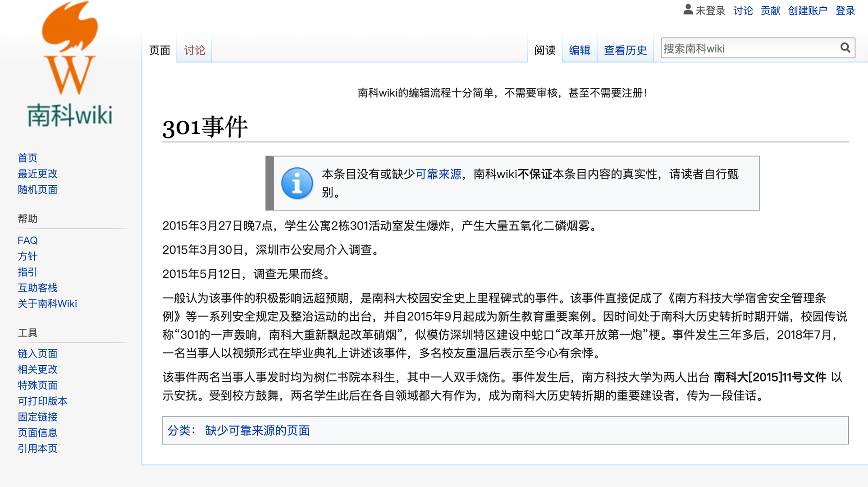The image size is (868, 487).
Task: Click the 登录 link at top
Action: pyautogui.click(x=845, y=10)
